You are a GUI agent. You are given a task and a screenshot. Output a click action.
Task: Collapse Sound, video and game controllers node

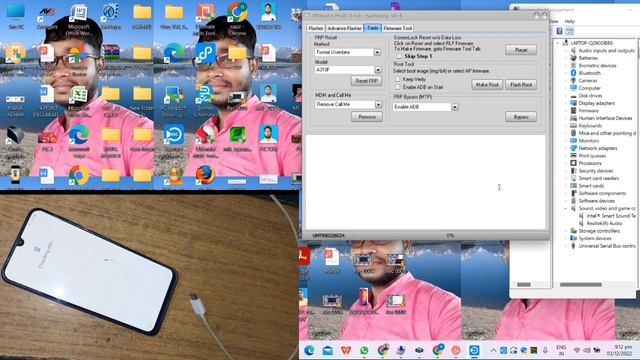566,208
